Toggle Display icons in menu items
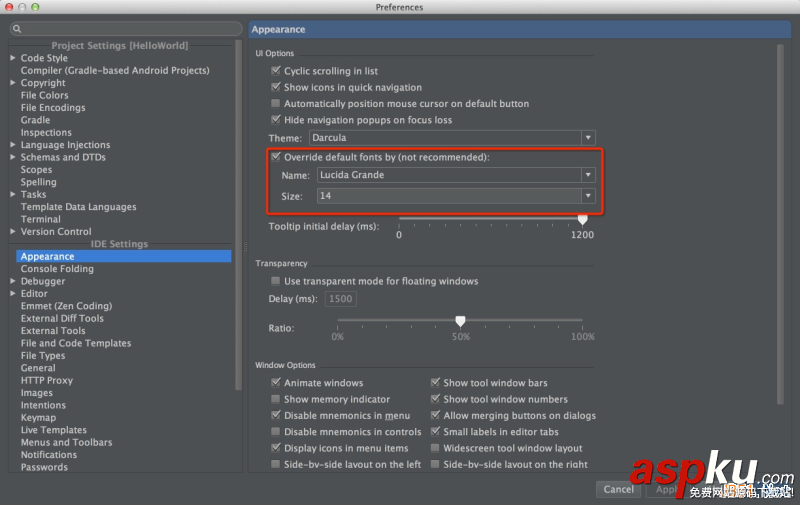 pos(276,447)
